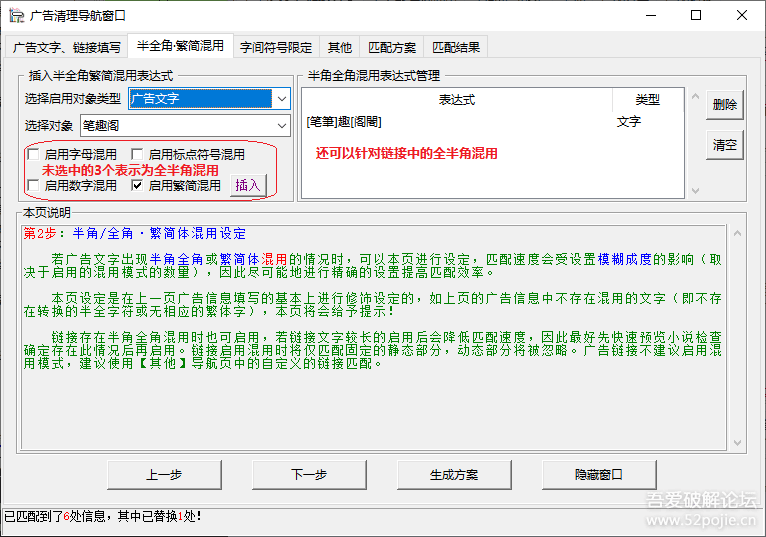Click the 删除 button
The height and width of the screenshot is (537, 766).
[724, 105]
